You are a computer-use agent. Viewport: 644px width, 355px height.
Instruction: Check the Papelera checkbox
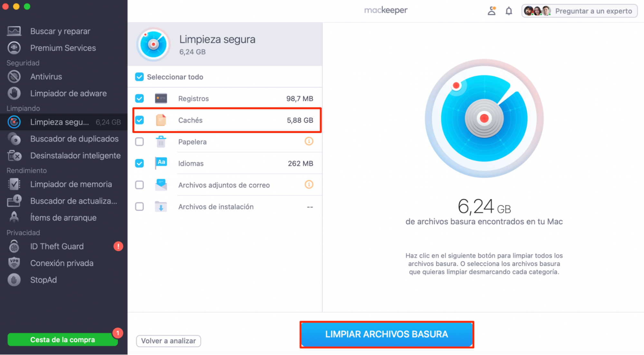coord(139,142)
